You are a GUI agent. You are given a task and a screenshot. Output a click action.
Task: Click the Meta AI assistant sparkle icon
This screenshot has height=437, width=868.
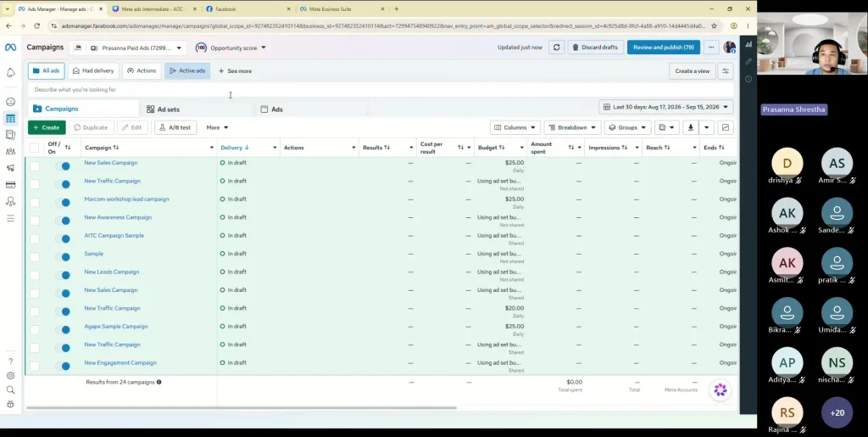721,390
